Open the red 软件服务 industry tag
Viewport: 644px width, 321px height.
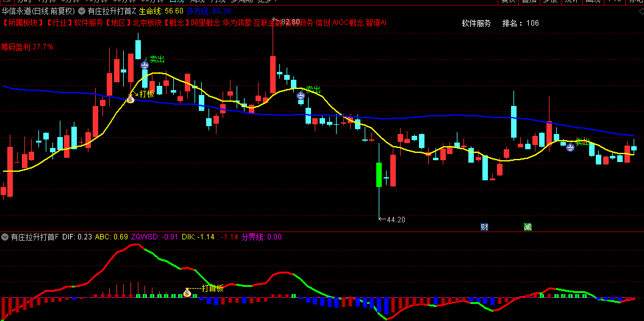pyautogui.click(x=88, y=23)
